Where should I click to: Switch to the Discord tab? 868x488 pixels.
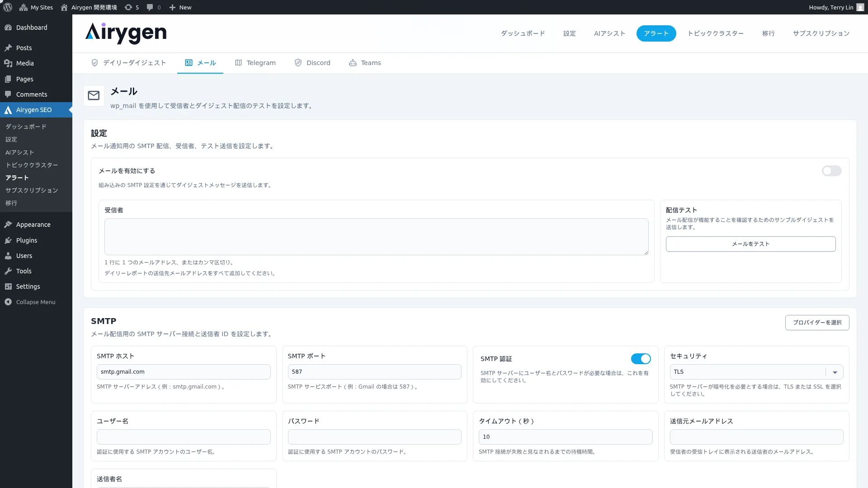[x=312, y=63]
